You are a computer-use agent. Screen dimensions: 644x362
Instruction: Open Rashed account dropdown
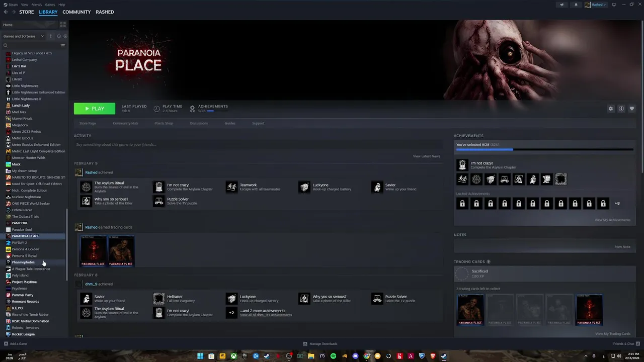[x=596, y=5]
